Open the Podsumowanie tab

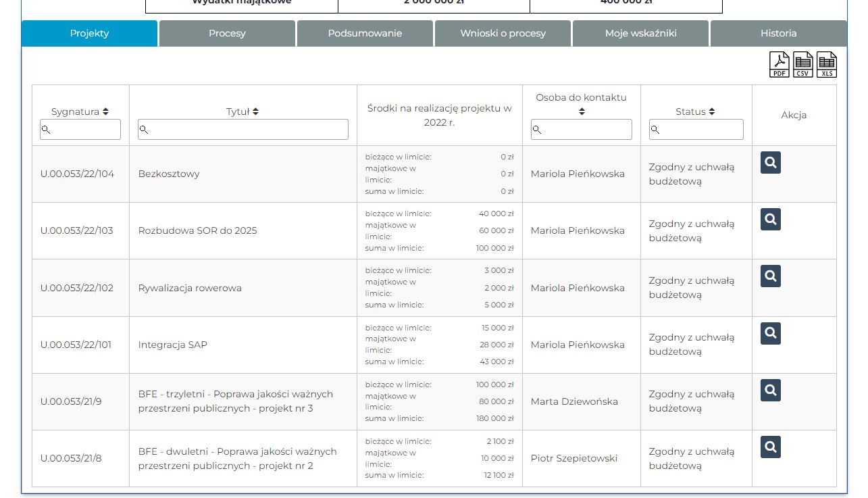click(365, 33)
